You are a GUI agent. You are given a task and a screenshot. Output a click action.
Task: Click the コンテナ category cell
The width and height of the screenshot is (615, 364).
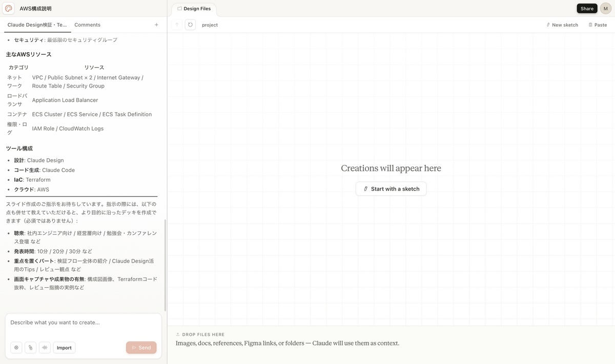pyautogui.click(x=17, y=114)
